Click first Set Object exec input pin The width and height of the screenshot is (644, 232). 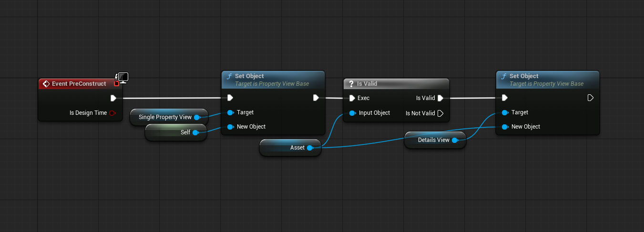[230, 98]
